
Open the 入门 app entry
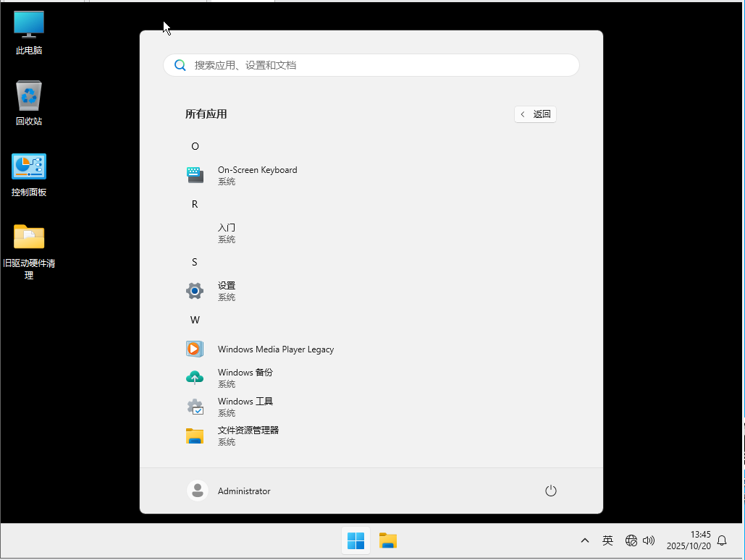tap(226, 233)
